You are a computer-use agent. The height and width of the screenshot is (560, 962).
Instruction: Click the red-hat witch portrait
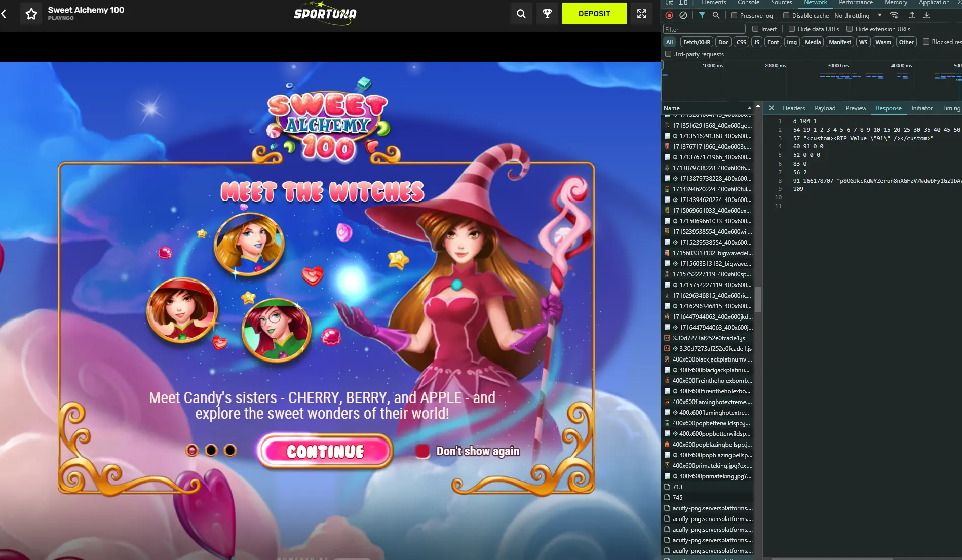click(182, 310)
